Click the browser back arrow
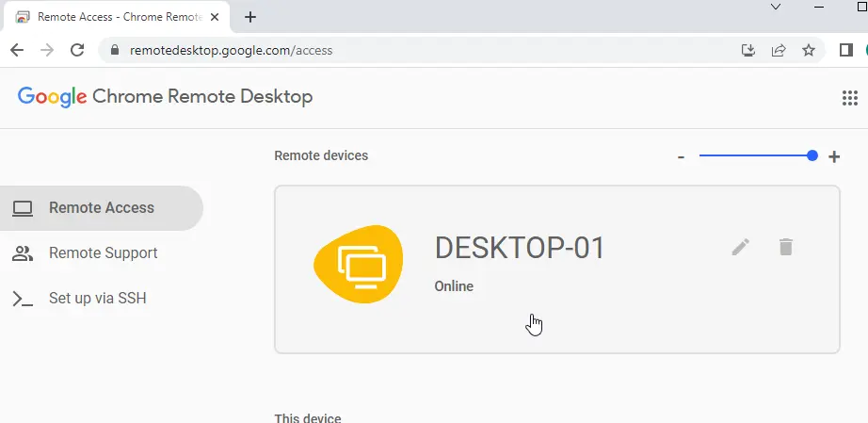 [17, 50]
